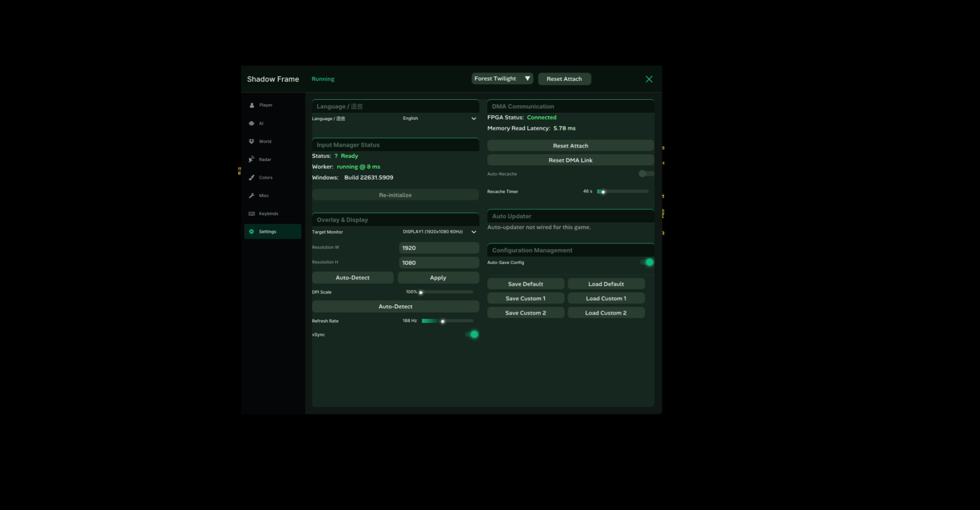Click the Reset DMA Link button
Viewport: 980px width, 510px height.
pyautogui.click(x=570, y=160)
